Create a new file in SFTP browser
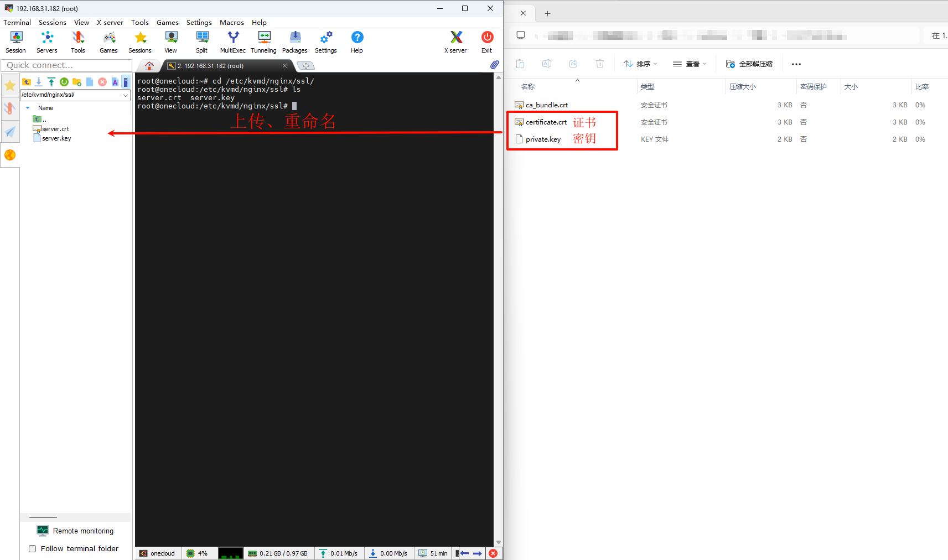This screenshot has width=948, height=560. coord(90,82)
